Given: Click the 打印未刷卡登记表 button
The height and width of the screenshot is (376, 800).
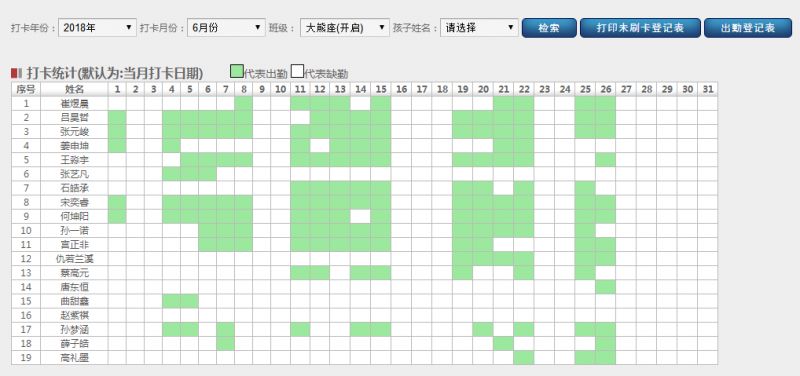Looking at the screenshot, I should pyautogui.click(x=640, y=28).
